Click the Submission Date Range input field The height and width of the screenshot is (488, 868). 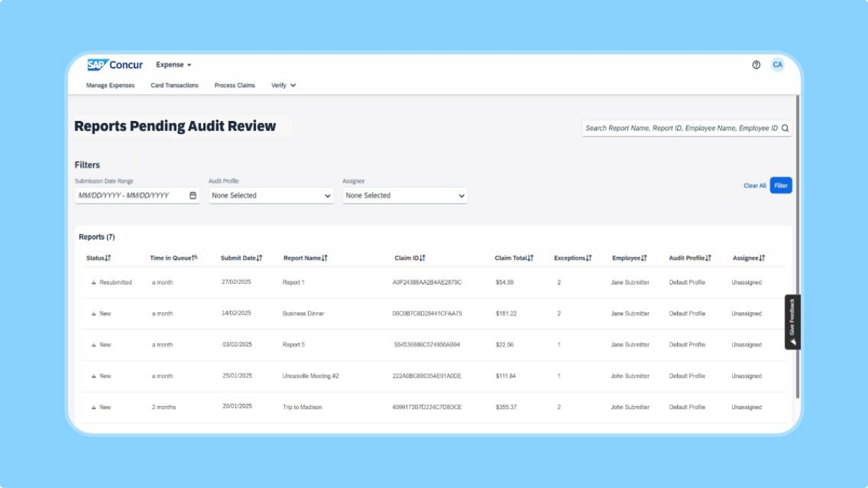point(132,195)
